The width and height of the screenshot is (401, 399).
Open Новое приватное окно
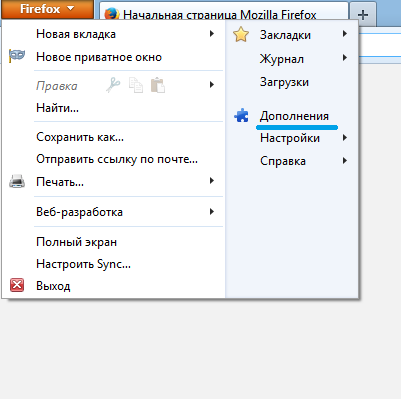(99, 57)
